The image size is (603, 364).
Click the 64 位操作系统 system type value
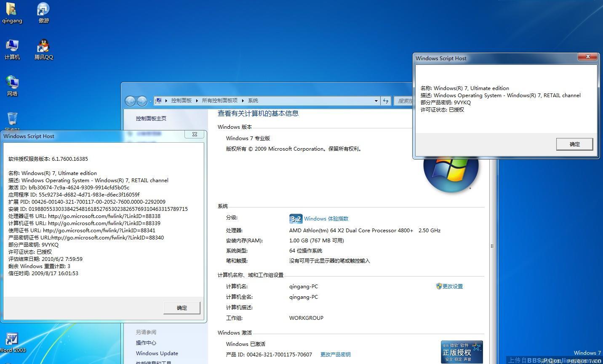click(x=306, y=251)
